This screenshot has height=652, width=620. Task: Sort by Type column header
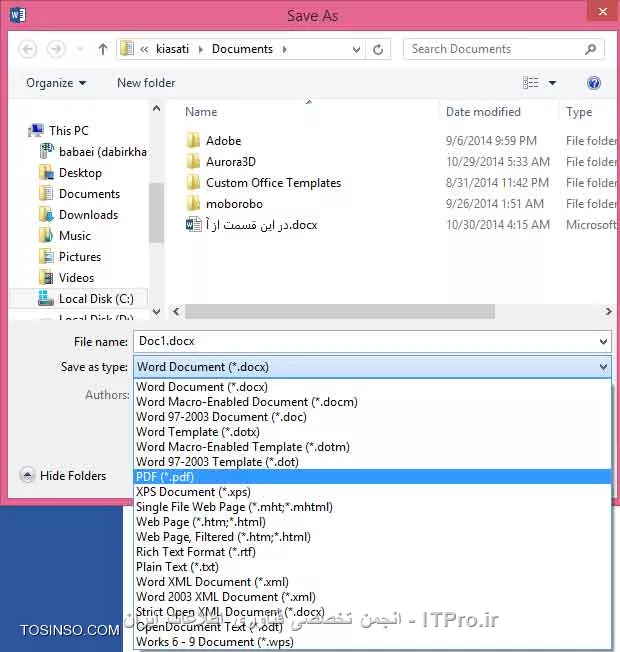(x=579, y=112)
